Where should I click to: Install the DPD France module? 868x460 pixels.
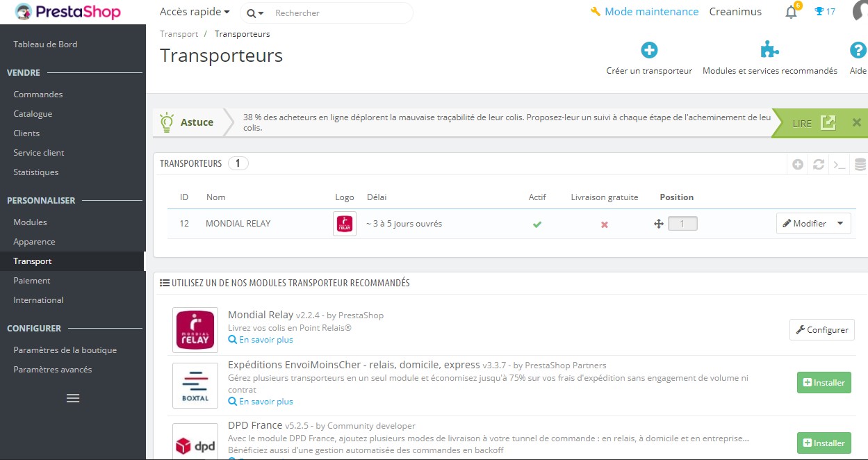tap(824, 443)
